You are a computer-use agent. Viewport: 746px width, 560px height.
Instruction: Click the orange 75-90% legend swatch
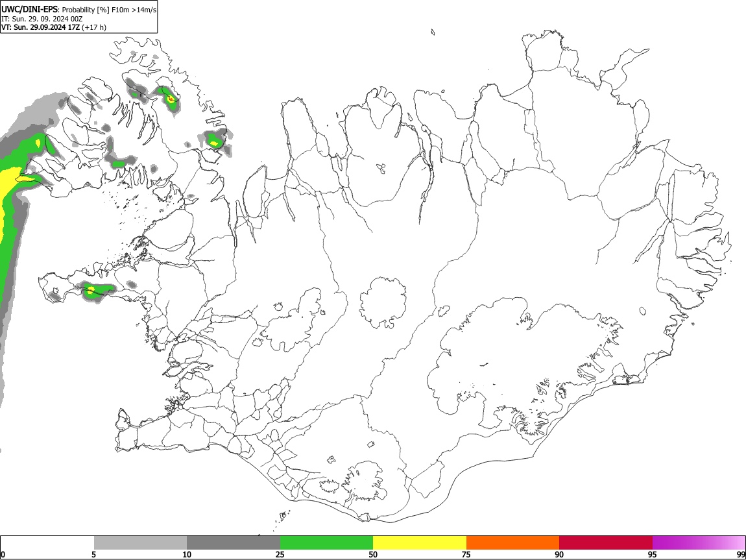pos(512,542)
